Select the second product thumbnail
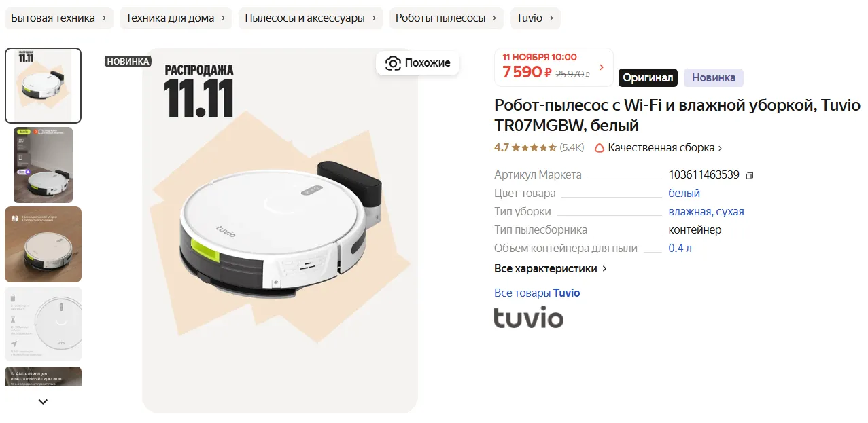868x423 pixels. [x=43, y=165]
